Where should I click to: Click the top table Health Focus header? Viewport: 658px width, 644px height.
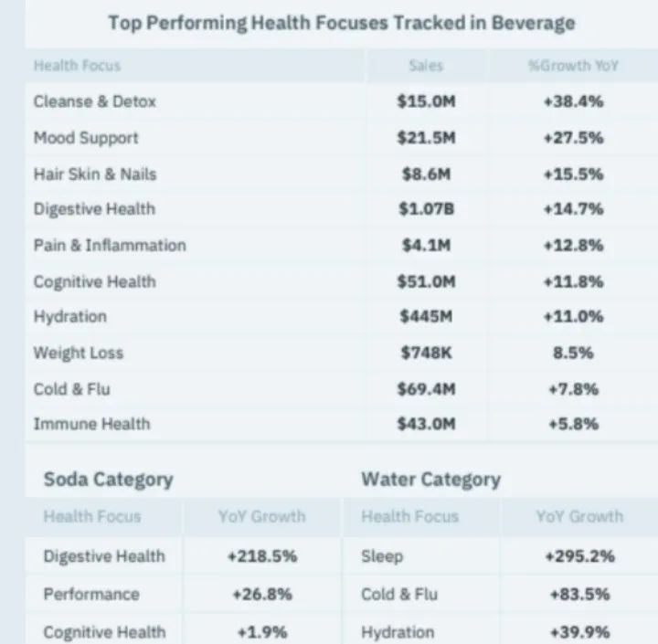coord(77,66)
